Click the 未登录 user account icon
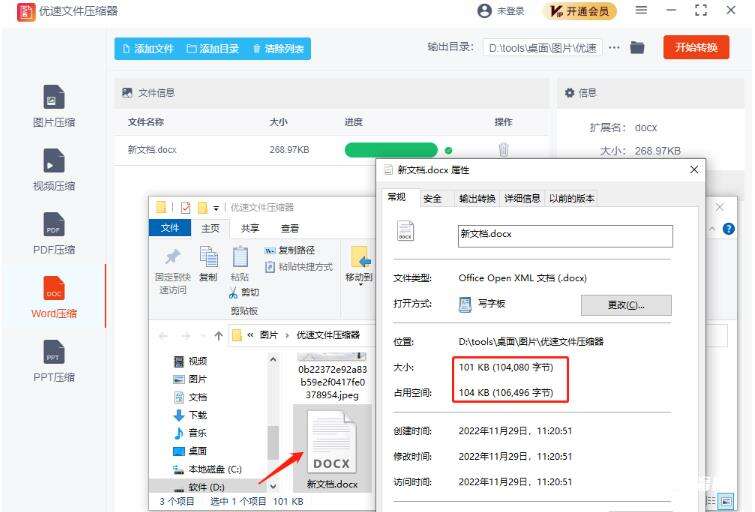 (x=484, y=11)
